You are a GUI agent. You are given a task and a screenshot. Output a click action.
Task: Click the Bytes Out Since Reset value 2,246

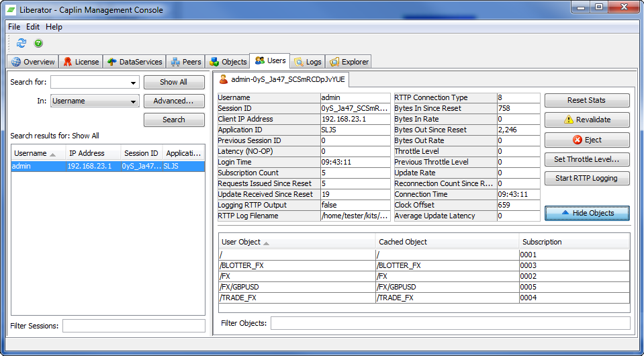[518, 130]
